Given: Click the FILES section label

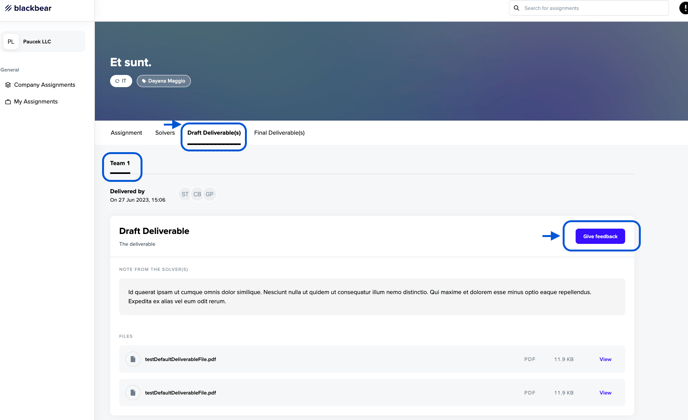Looking at the screenshot, I should [x=125, y=336].
